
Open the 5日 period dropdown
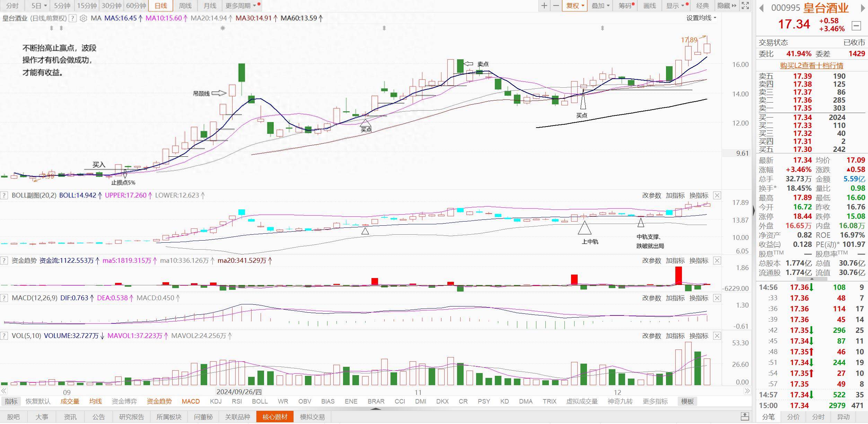tap(39, 6)
